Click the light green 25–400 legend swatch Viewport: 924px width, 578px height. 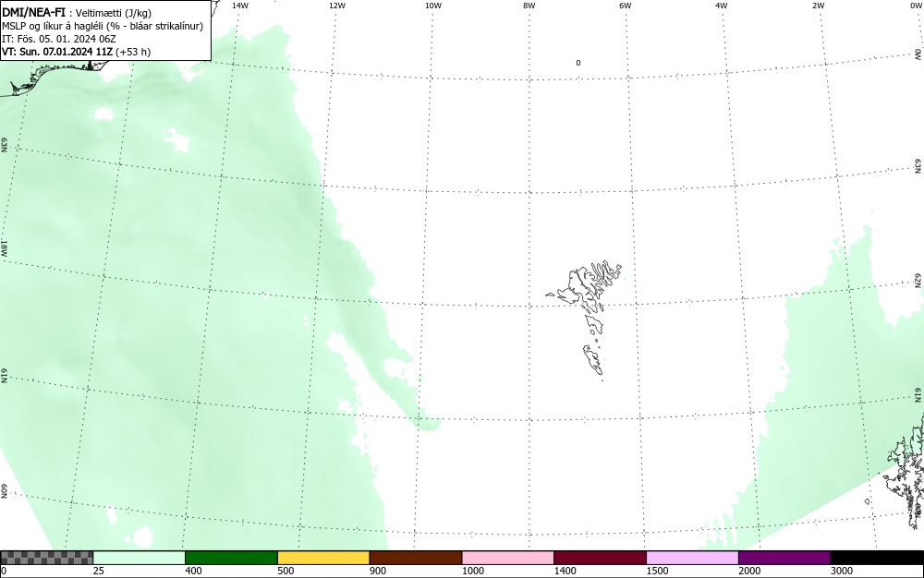(140, 558)
